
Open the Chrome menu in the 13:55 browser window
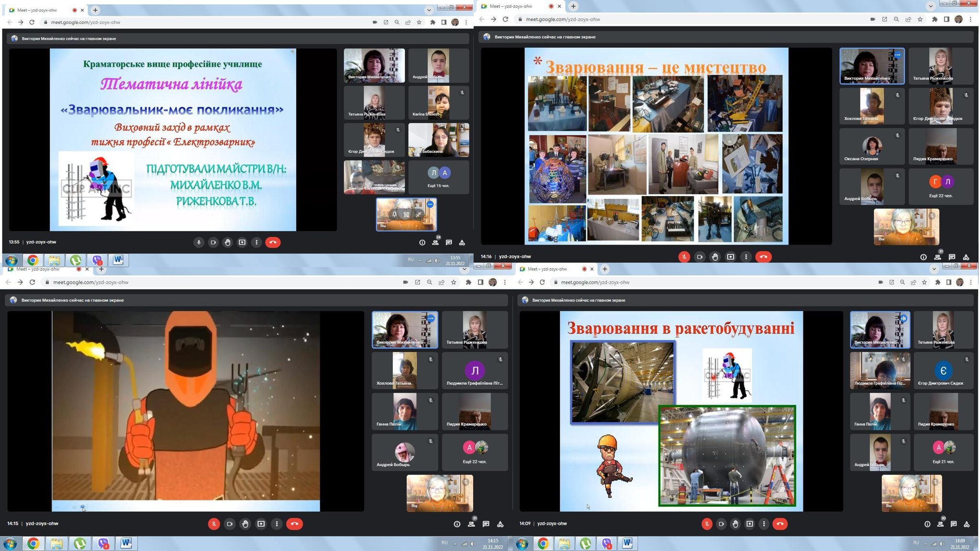click(x=467, y=22)
